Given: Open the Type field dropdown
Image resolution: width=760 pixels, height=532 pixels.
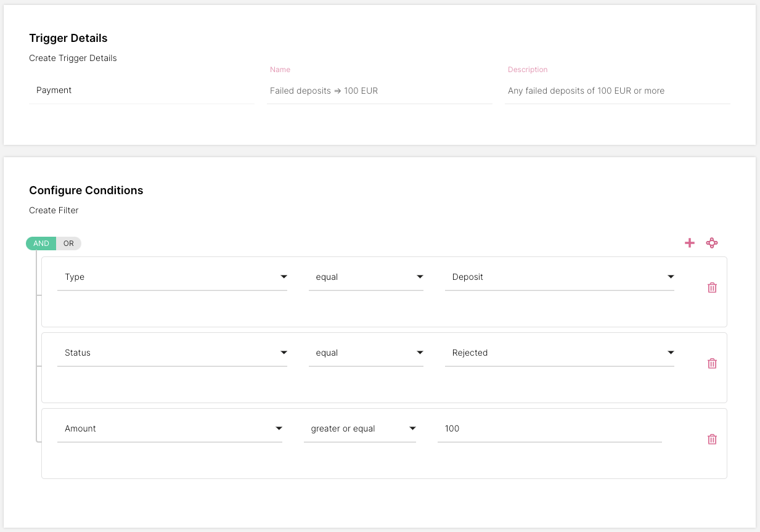Looking at the screenshot, I should click(172, 277).
